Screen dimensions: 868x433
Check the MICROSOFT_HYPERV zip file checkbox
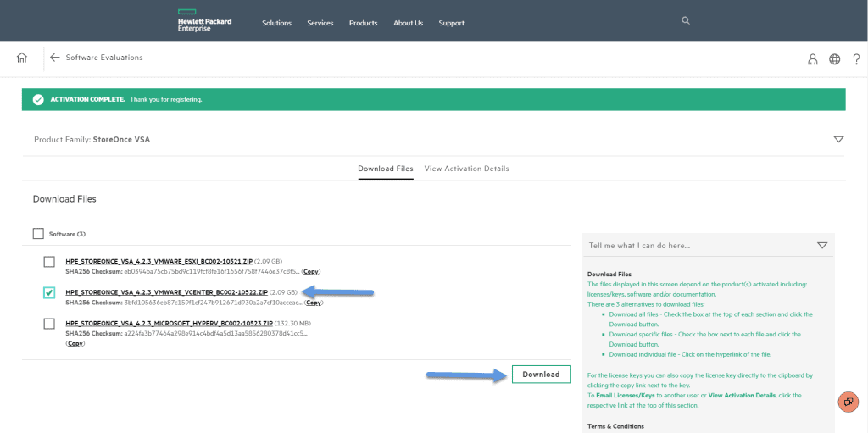click(49, 324)
